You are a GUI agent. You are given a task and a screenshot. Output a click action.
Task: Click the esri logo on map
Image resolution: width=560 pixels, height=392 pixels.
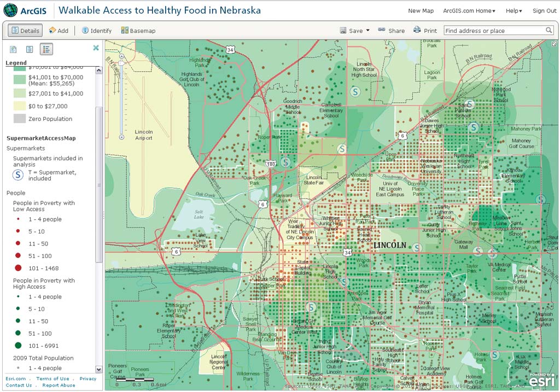click(x=542, y=380)
